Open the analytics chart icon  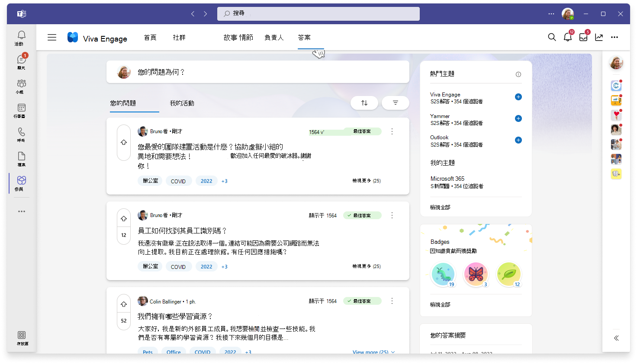[599, 37]
